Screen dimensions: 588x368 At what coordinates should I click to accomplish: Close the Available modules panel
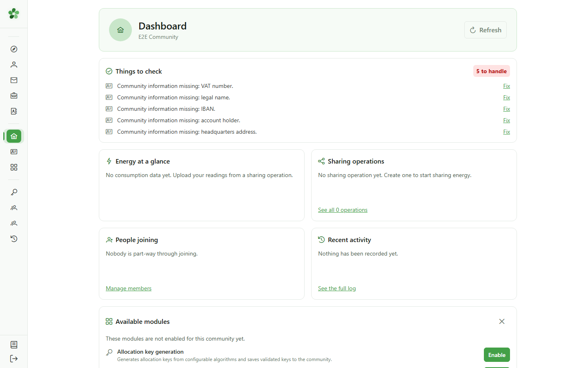pyautogui.click(x=502, y=321)
